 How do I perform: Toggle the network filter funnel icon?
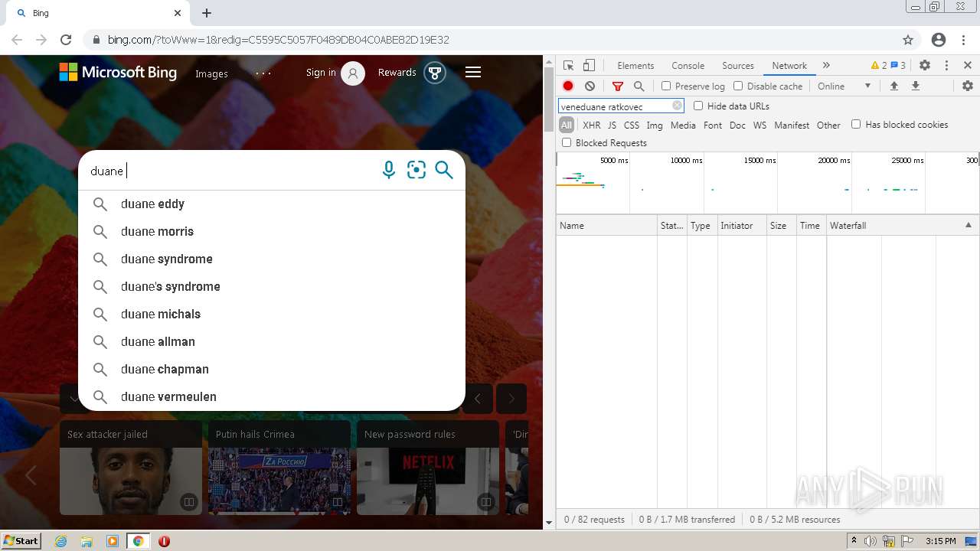point(618,86)
